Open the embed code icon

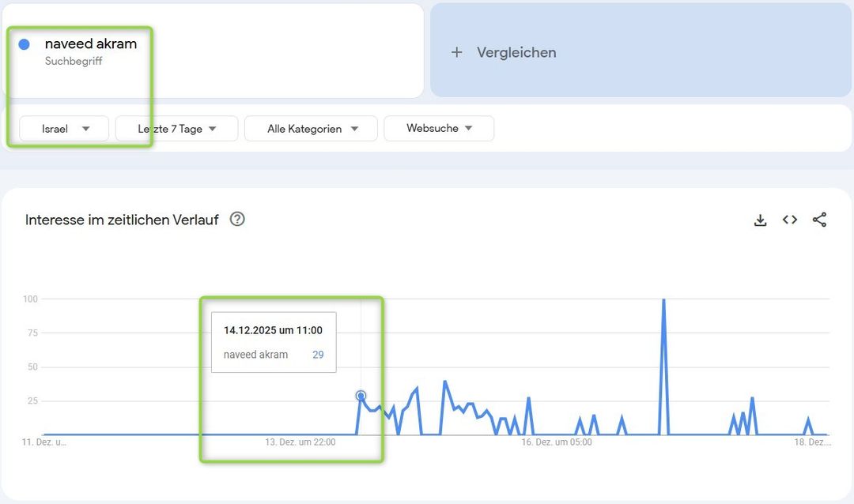789,220
